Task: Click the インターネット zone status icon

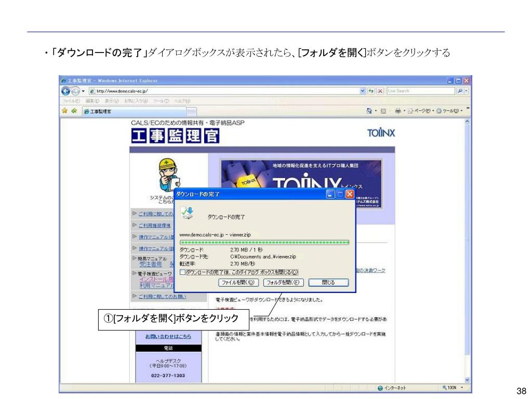Action: point(380,388)
